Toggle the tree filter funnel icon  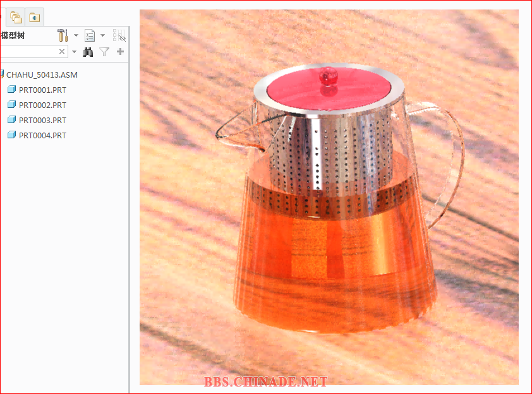[104, 52]
